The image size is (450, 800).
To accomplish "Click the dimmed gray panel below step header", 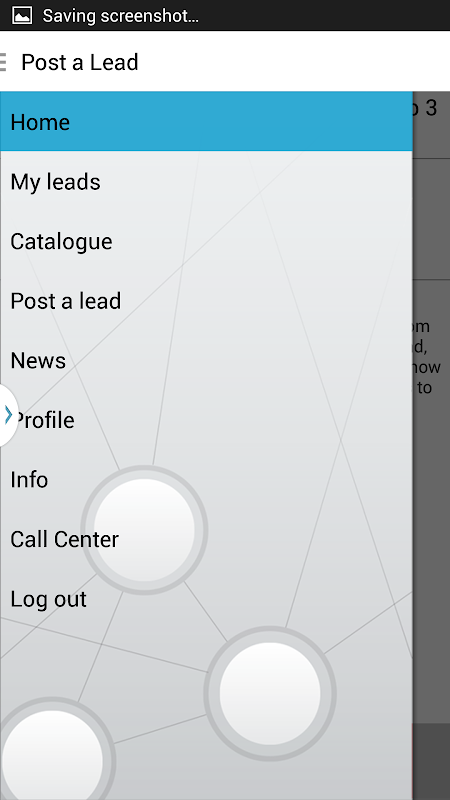I will click(431, 219).
